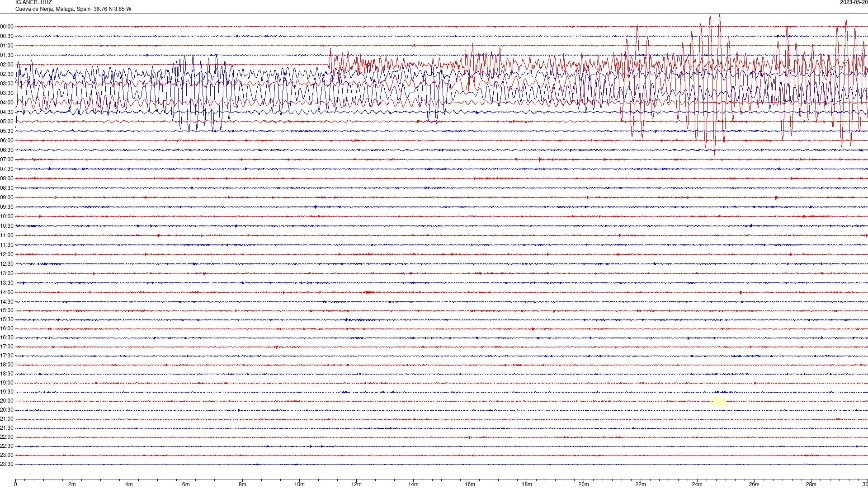The height and width of the screenshot is (488, 868).
Task: Click the 08:30 time row label
Action: point(7,188)
